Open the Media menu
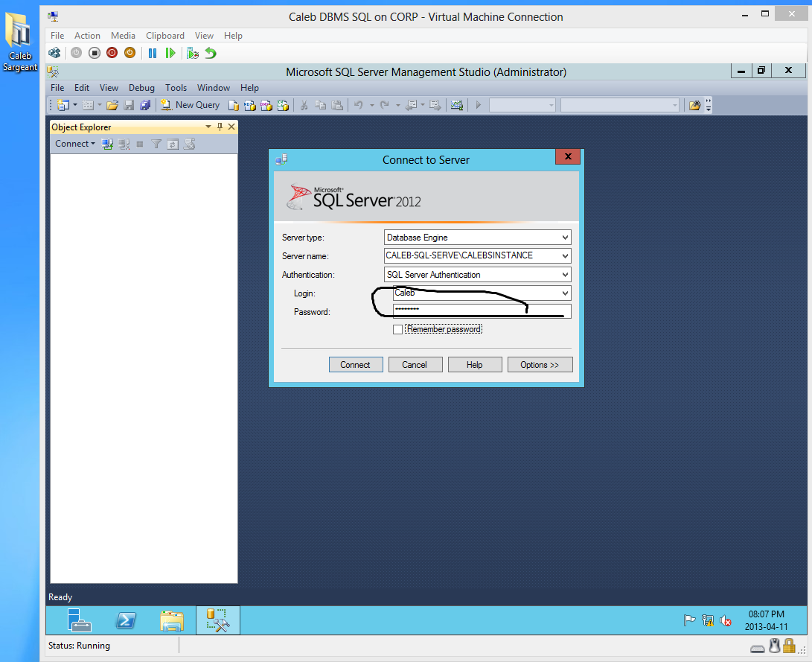This screenshot has width=812, height=662. click(x=123, y=35)
